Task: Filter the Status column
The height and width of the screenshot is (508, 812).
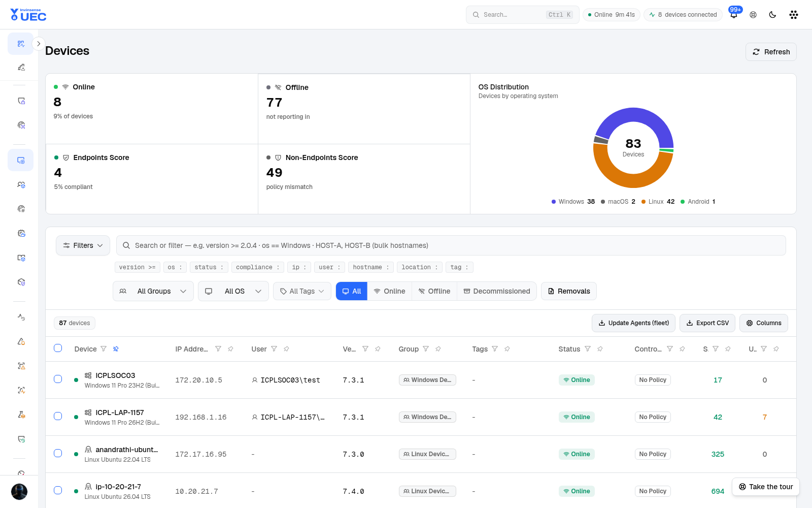Action: 588,349
